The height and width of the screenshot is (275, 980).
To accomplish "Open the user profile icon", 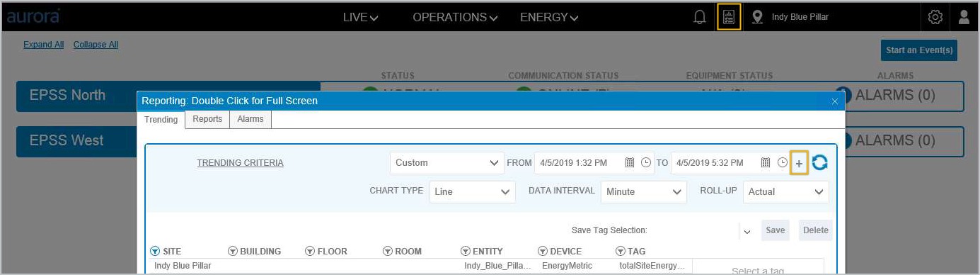I will [x=964, y=17].
